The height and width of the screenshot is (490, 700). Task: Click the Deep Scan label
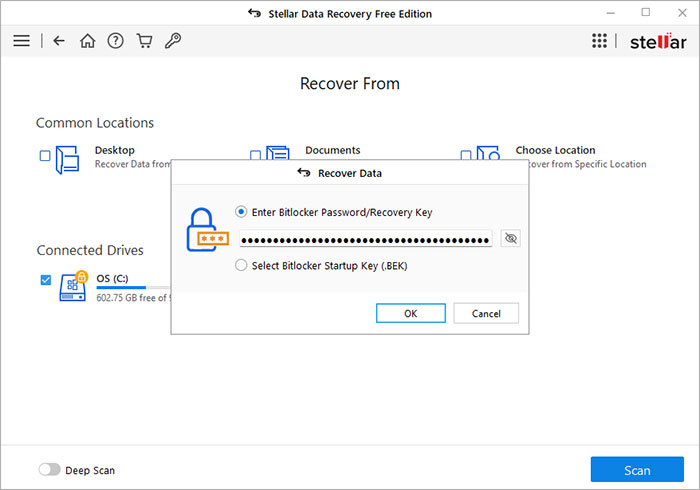[90, 470]
